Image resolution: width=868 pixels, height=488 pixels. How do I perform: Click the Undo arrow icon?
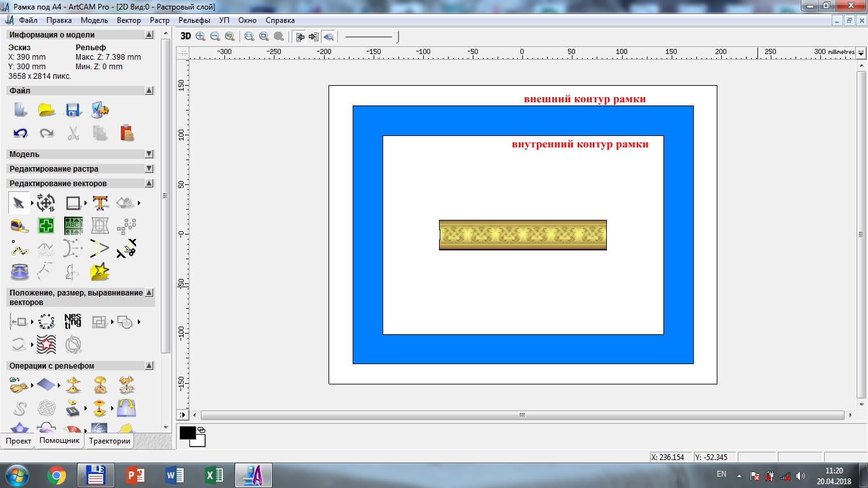[20, 133]
